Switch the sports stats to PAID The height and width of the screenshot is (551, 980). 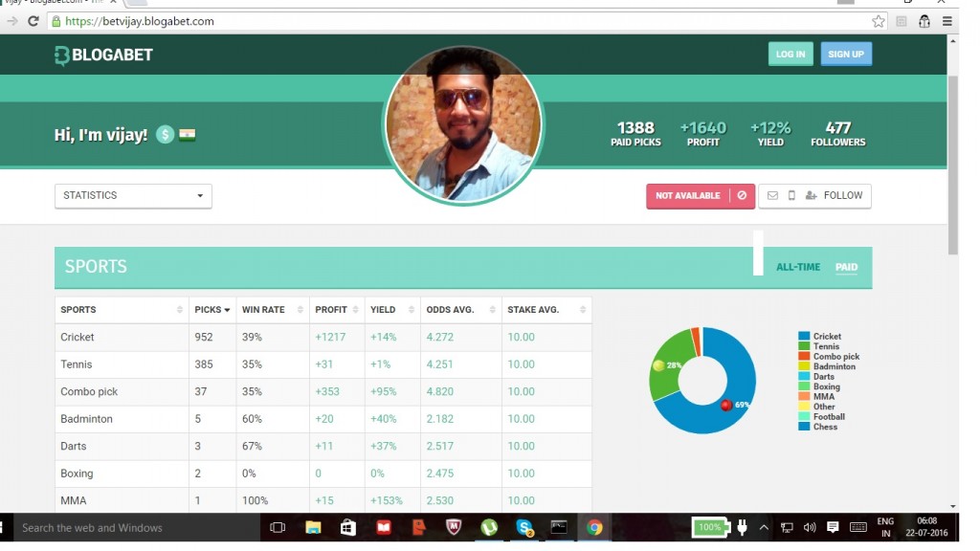click(846, 267)
